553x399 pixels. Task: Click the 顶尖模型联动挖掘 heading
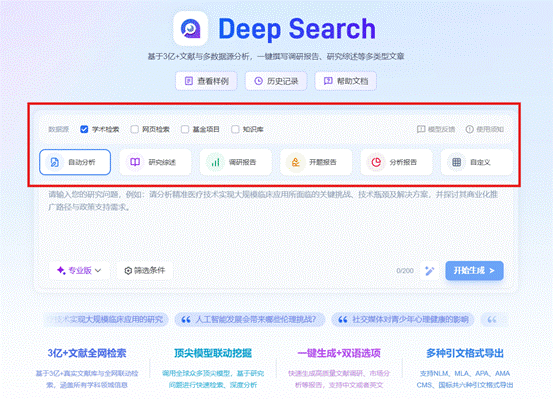213,353
